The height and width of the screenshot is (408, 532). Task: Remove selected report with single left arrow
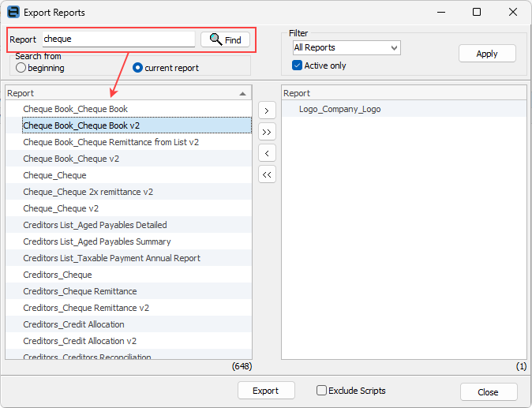click(267, 153)
